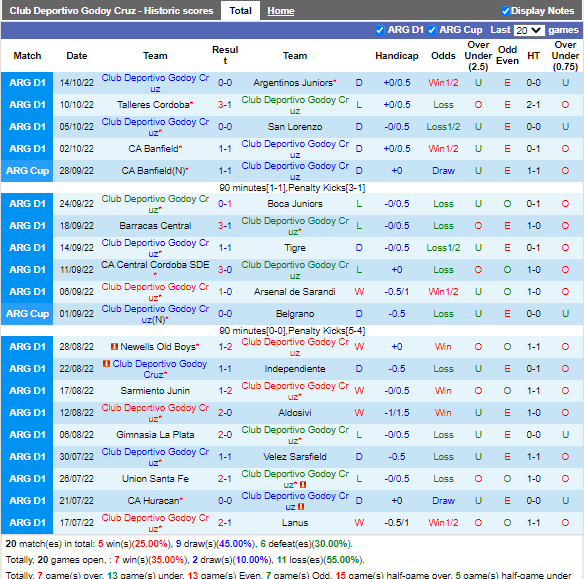The width and height of the screenshot is (584, 579).
Task: Toggle the Display Notes checkbox
Action: (505, 11)
